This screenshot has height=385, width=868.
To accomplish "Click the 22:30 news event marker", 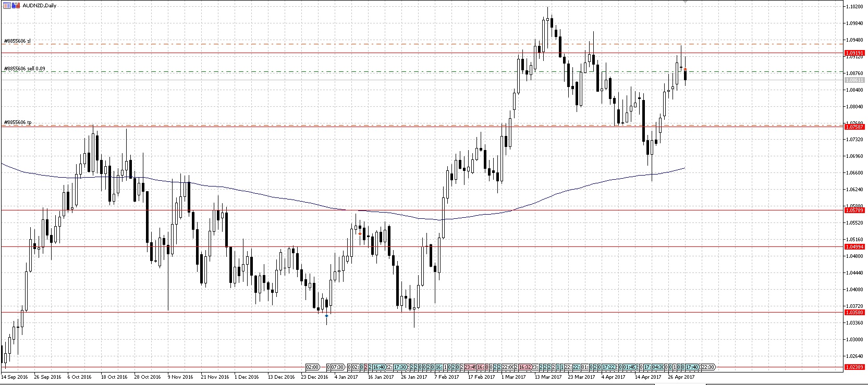I will coord(708,367).
